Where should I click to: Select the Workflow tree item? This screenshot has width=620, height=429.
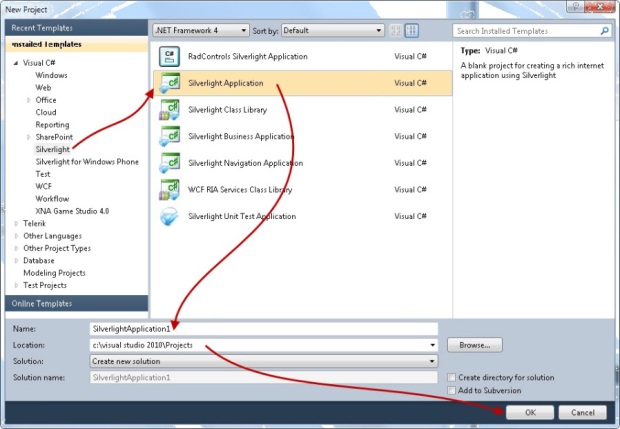(52, 198)
